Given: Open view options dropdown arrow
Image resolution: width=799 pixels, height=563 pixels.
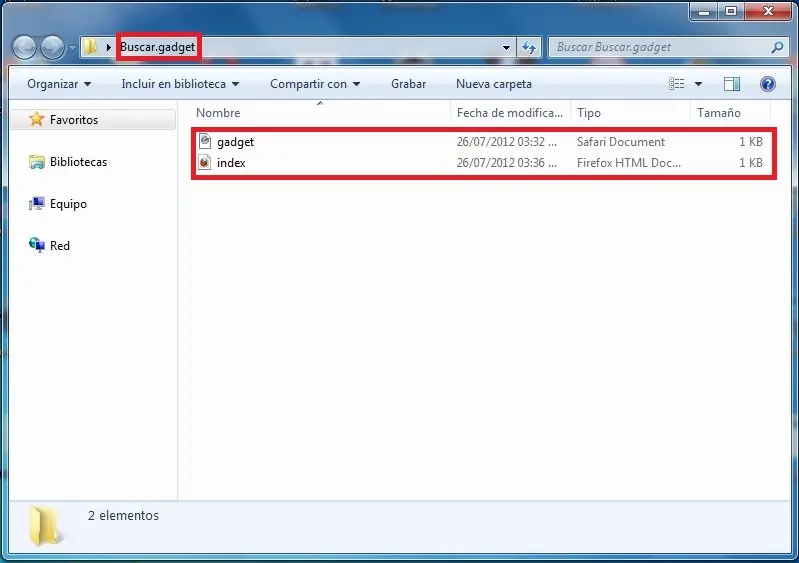Looking at the screenshot, I should (698, 84).
